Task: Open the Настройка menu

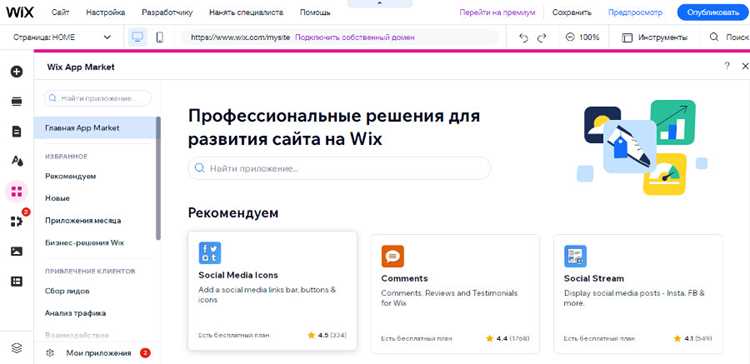Action: 106,12
